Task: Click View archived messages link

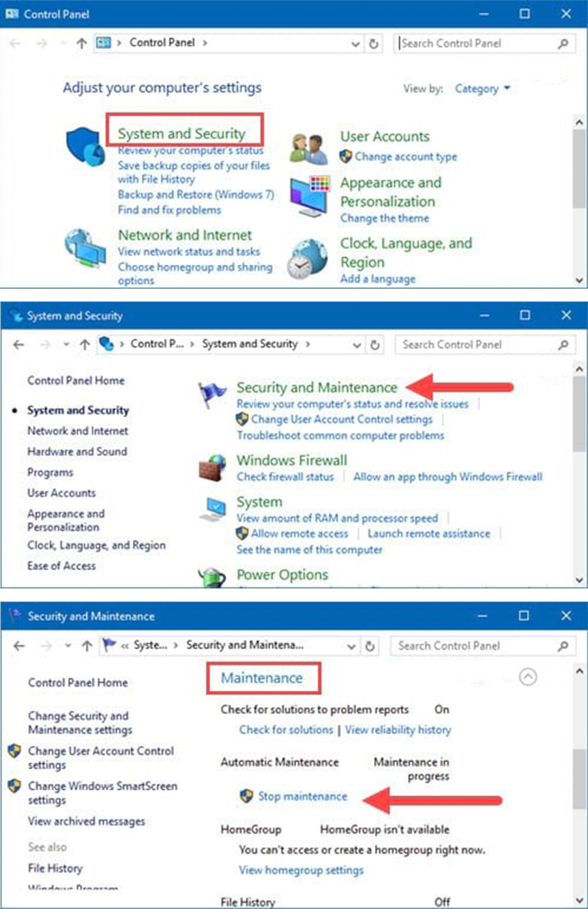Action: [x=86, y=821]
